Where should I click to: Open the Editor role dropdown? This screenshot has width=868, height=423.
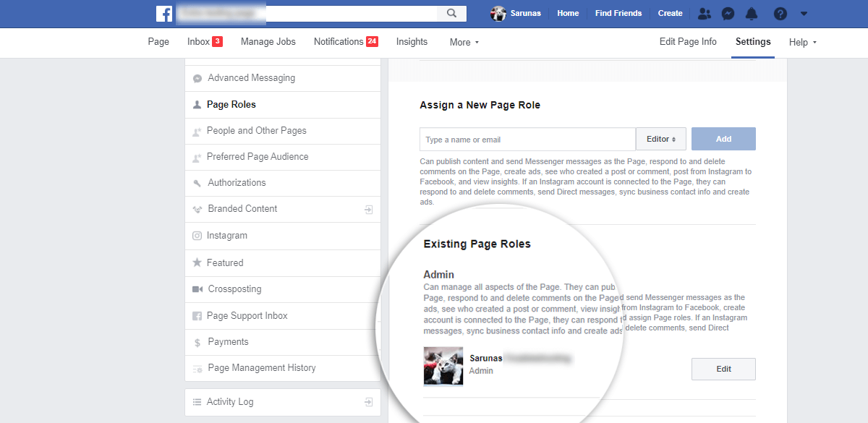point(661,140)
